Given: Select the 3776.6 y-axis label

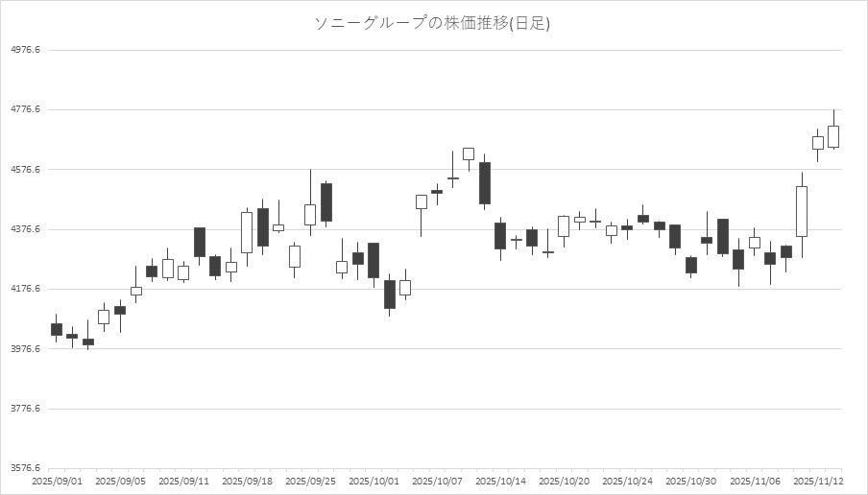Looking at the screenshot, I should [x=24, y=409].
